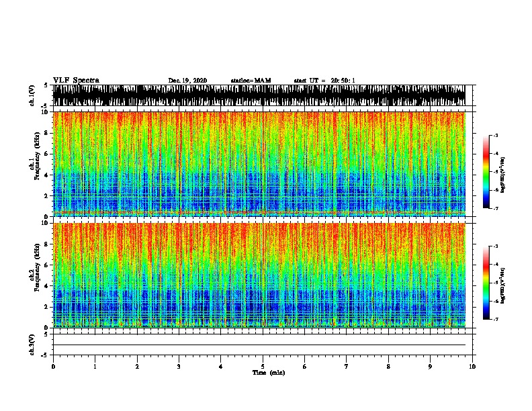Click the "-3" label on ch.1 color scale
Screen dimensions: 532x411
(x=496, y=136)
